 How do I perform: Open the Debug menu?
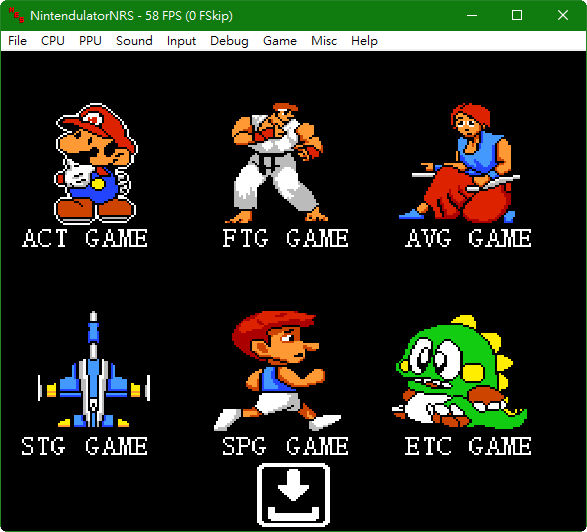pos(229,40)
